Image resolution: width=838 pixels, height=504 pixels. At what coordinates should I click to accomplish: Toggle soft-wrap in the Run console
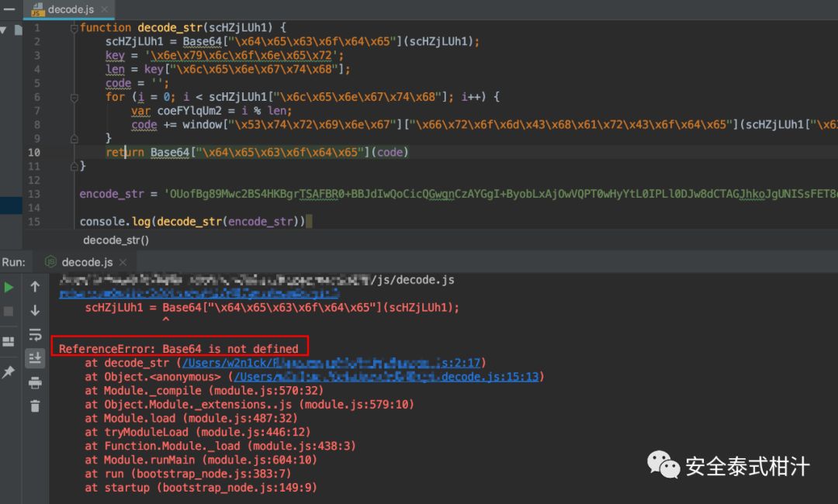(x=35, y=335)
